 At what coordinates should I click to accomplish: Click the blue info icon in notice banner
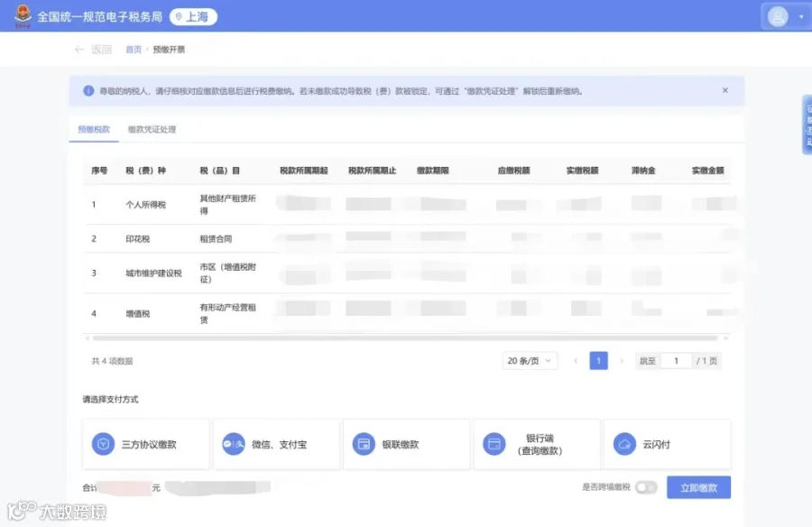click(88, 90)
